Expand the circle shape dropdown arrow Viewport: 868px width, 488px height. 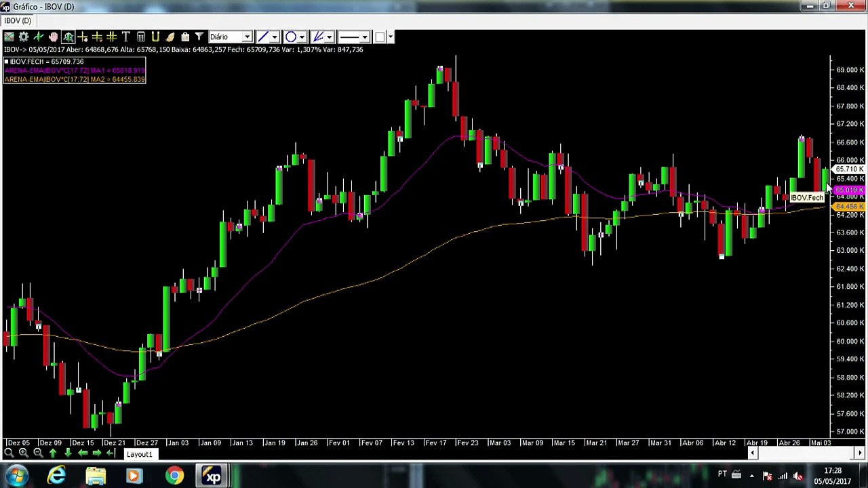(302, 37)
